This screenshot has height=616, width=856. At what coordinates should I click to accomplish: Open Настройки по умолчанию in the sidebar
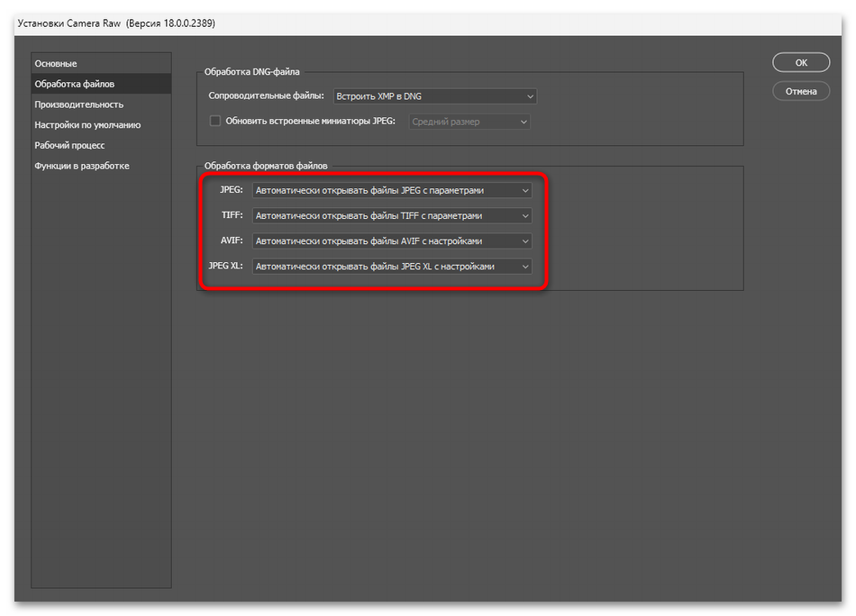(x=87, y=125)
